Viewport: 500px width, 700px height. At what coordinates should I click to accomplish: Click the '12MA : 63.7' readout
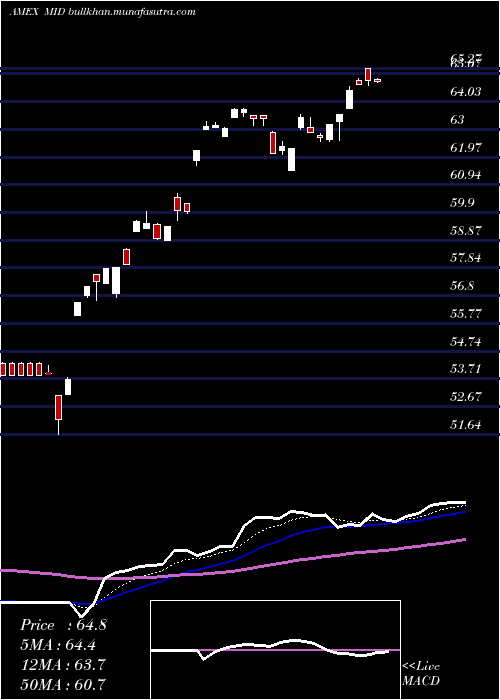point(63,665)
